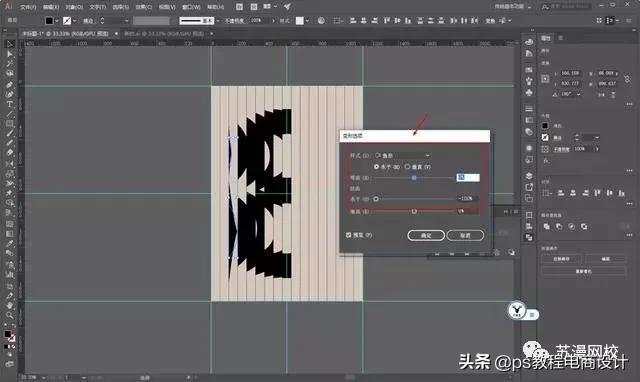
Task: Click the horizontal align left icon in Properties
Action: point(561,193)
